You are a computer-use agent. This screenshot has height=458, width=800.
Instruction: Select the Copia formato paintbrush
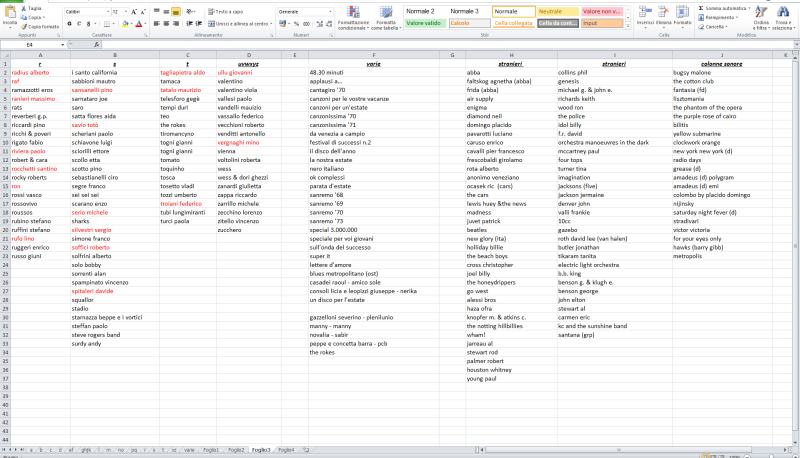(x=40, y=27)
